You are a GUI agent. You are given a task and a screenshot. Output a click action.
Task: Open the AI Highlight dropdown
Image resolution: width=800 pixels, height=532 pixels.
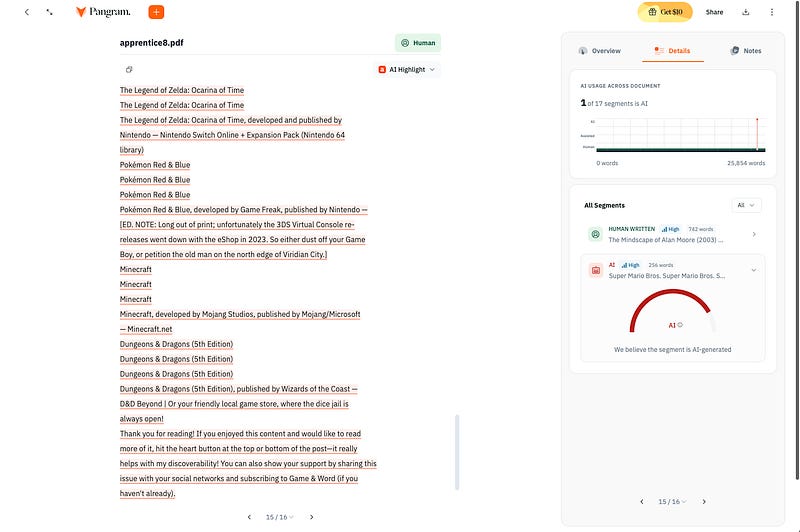pyautogui.click(x=407, y=69)
